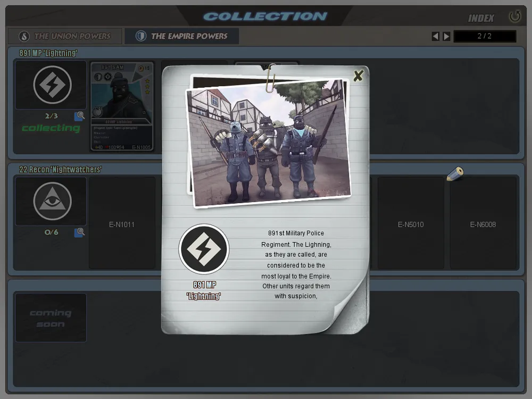
Task: Click the green collecting status text
Action: pos(51,128)
